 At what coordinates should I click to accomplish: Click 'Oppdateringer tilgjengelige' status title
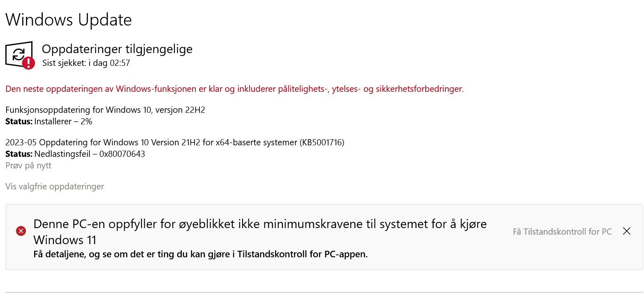(117, 49)
